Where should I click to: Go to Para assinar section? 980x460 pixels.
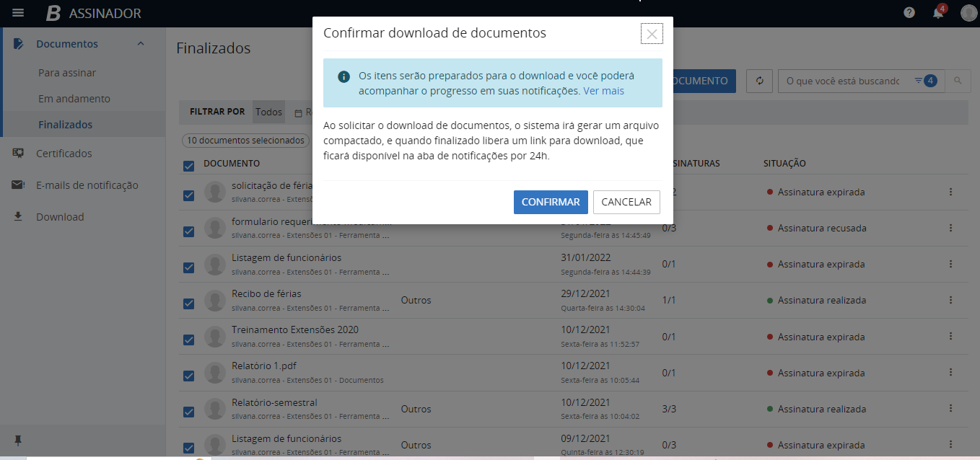pyautogui.click(x=67, y=73)
